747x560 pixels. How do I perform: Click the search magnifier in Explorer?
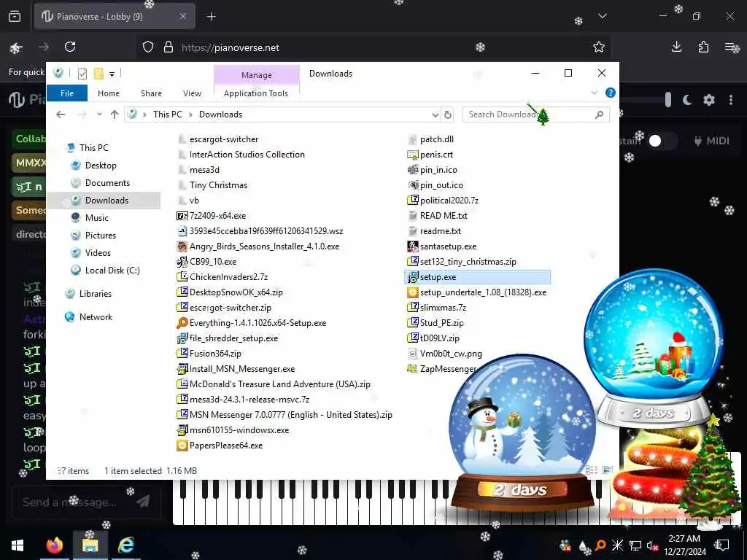[x=600, y=114]
